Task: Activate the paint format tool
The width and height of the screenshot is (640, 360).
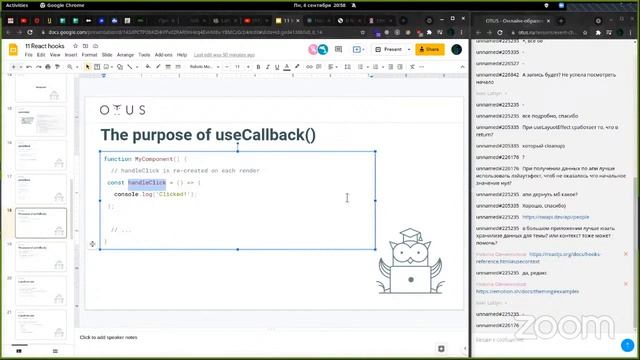Action: tap(57, 67)
